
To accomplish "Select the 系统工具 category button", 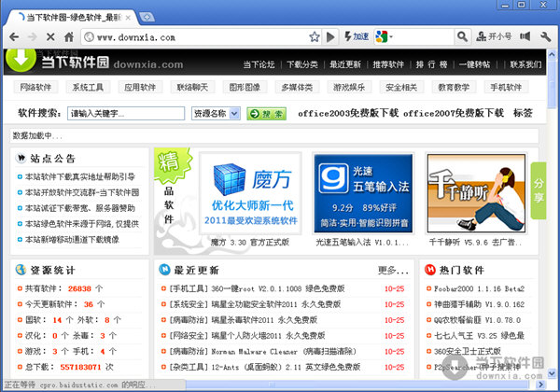I will 88,87.
